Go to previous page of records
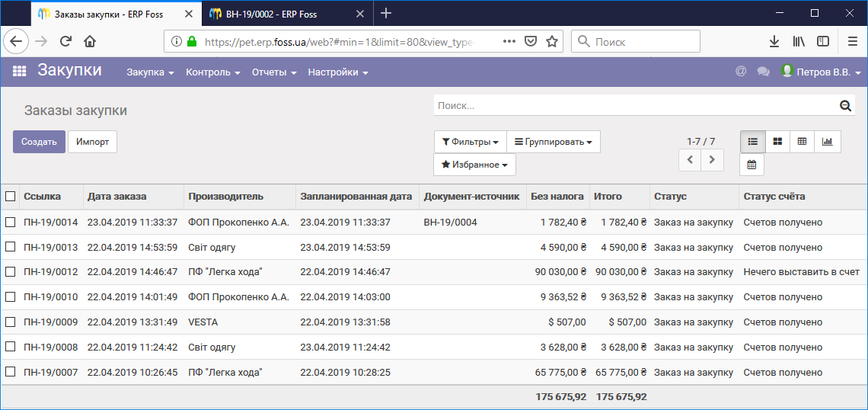868x410 pixels. (x=690, y=160)
